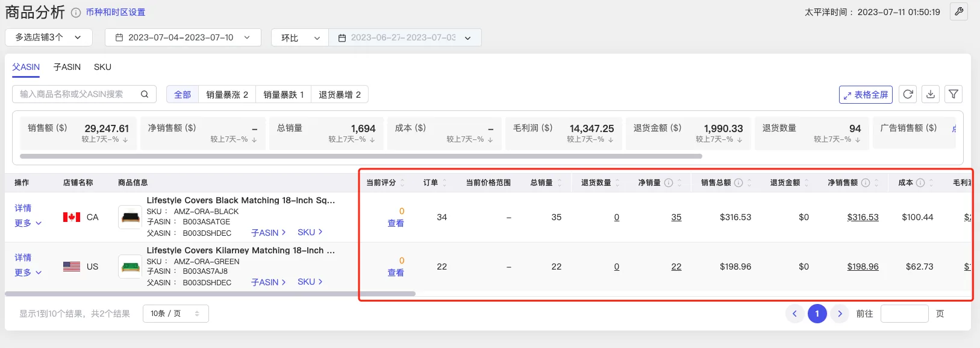980x348 pixels.
Task: Click 净销量 value 35 link
Action: pos(676,217)
